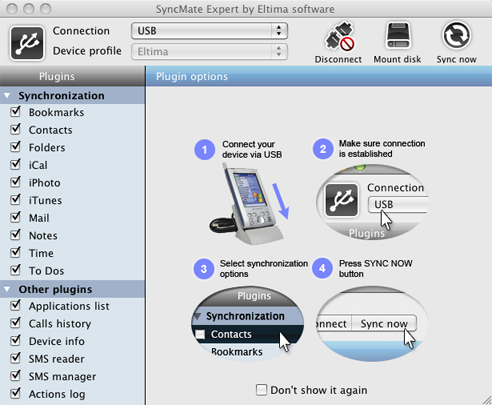Click the Connection label
The width and height of the screenshot is (492, 405).
click(81, 31)
